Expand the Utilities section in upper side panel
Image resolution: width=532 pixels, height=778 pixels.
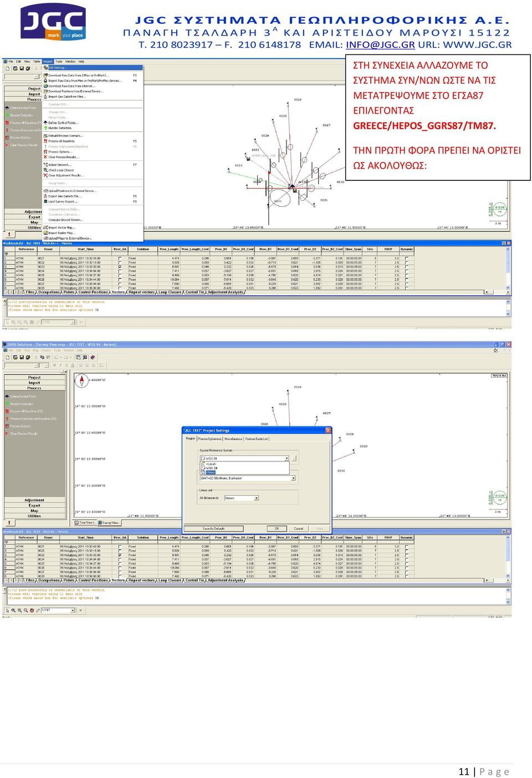tap(34, 227)
